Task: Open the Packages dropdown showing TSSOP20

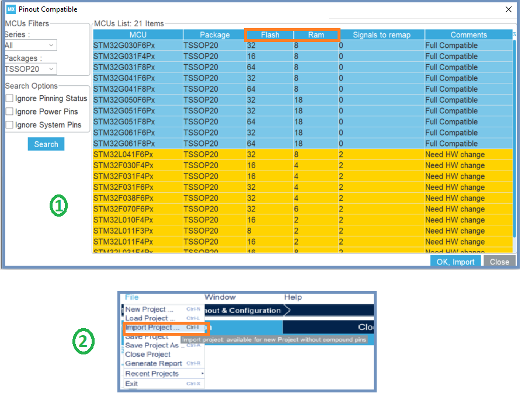Action: click(x=31, y=69)
